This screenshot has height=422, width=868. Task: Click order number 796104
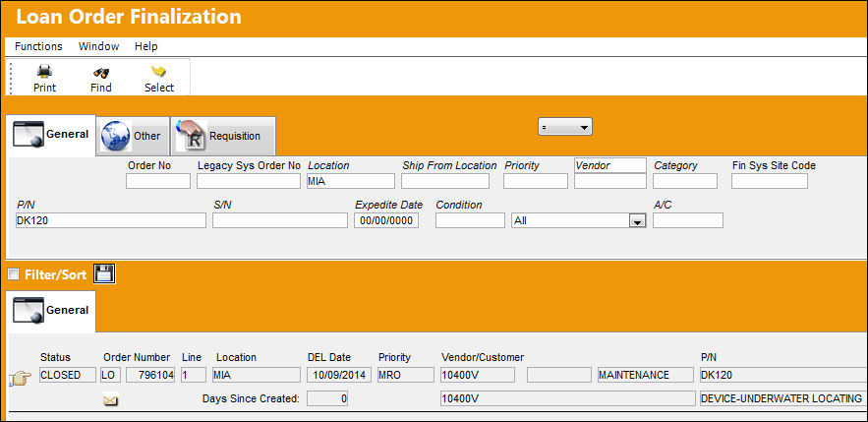coord(150,375)
